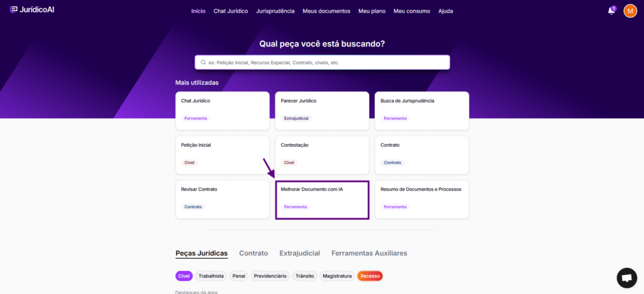
Task: Open the chat support bubble icon
Action: (626, 278)
